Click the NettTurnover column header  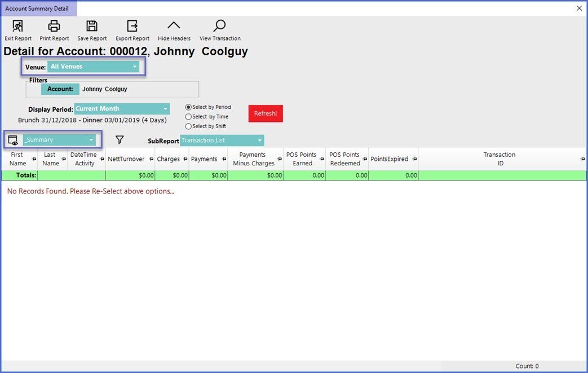point(126,159)
